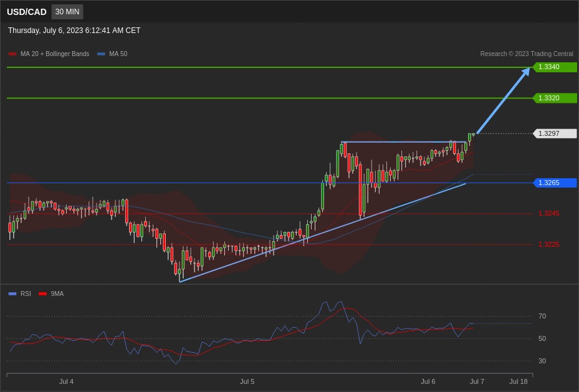
Task: Toggle the MA 50 legend entry
Action: [112, 54]
